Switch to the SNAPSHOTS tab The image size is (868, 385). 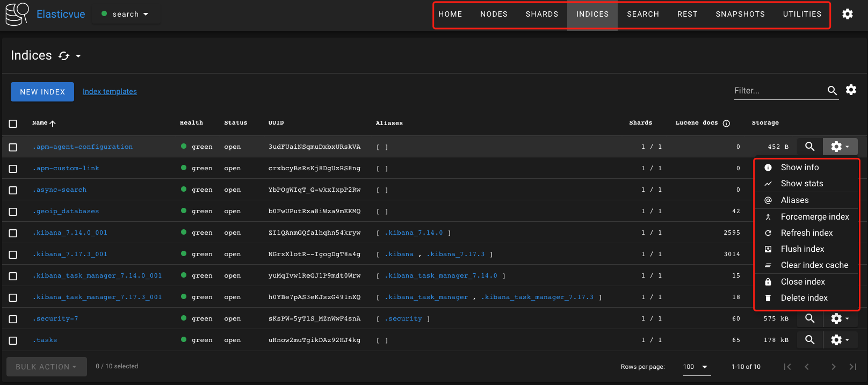740,14
